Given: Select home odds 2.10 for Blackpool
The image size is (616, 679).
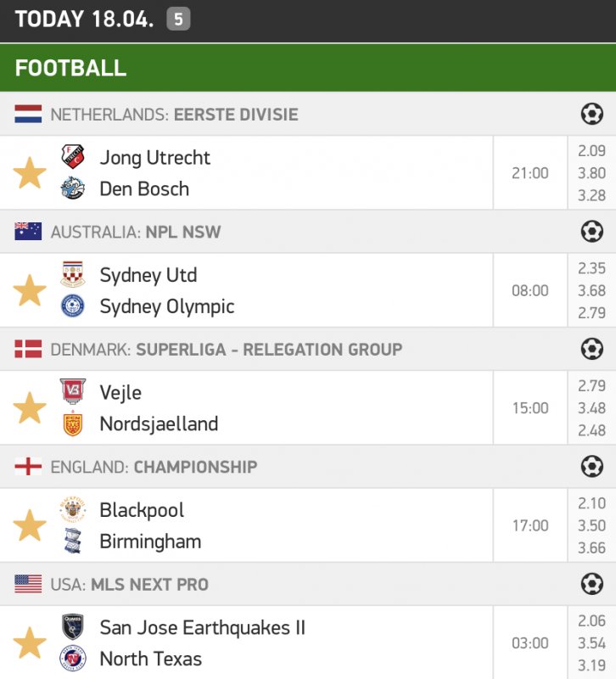Looking at the screenshot, I should coord(591,504).
